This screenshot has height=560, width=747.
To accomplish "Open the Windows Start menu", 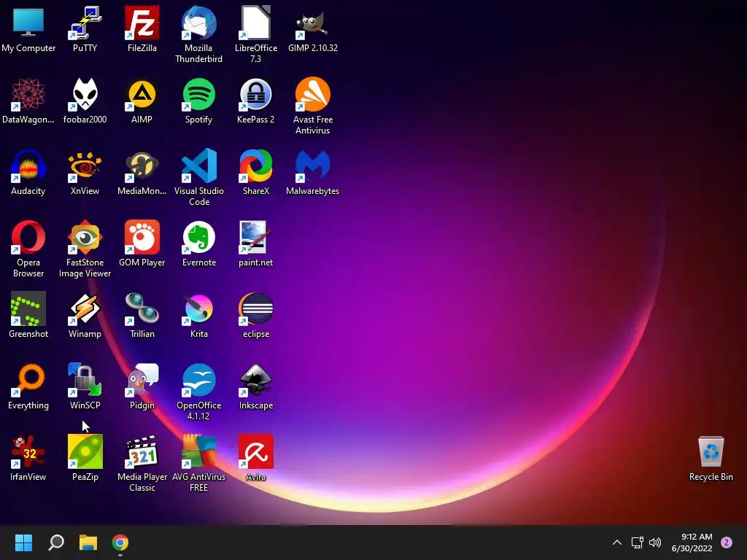I will pyautogui.click(x=23, y=542).
